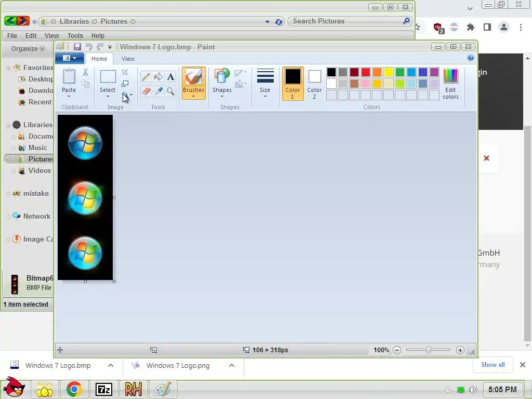Viewport: 532px width, 399px height.
Task: Select the Eraser tool
Action: 146,91
